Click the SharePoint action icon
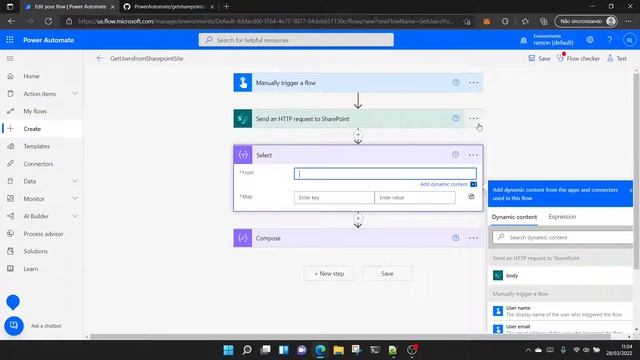 (x=243, y=119)
